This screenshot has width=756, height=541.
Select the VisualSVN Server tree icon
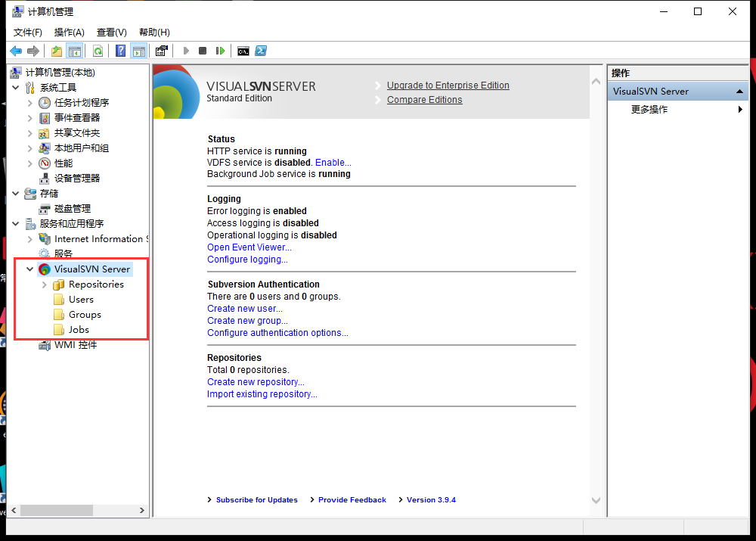coord(45,269)
